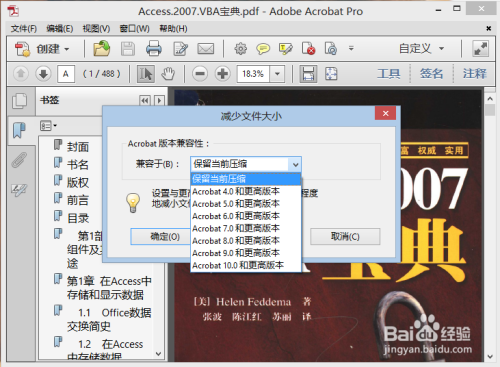Click the Print icon
The image size is (500, 367).
point(154,49)
